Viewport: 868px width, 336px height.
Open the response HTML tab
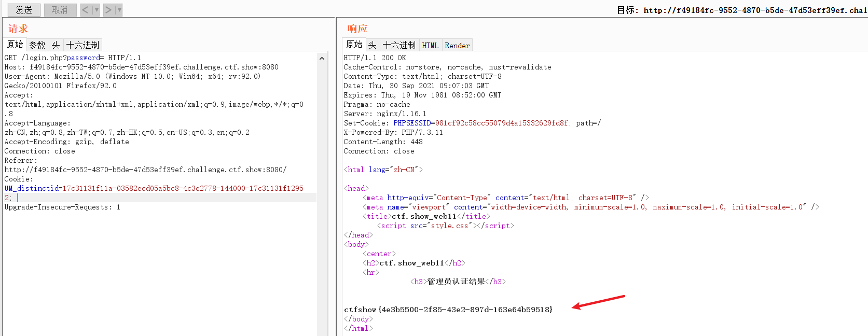[430, 45]
